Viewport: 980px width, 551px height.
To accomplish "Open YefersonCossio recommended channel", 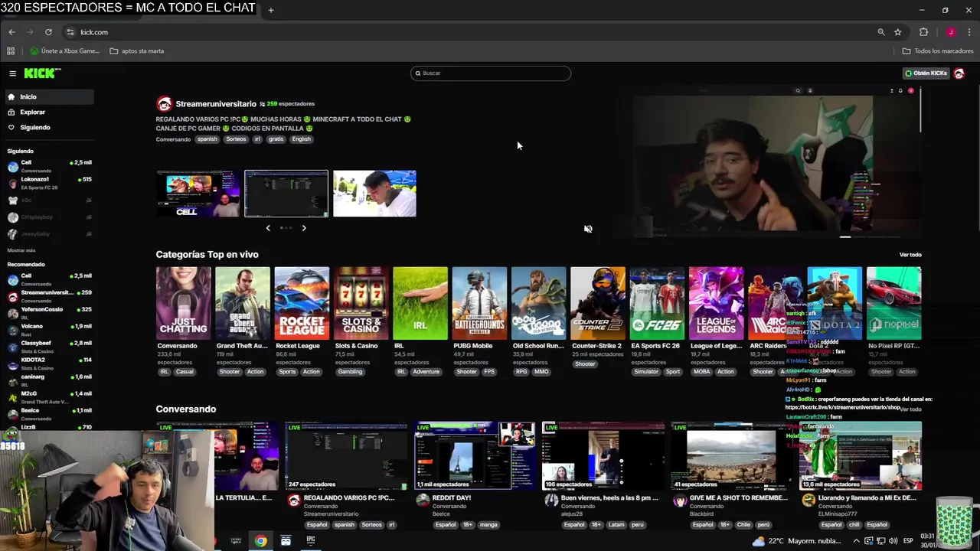I will (49, 312).
